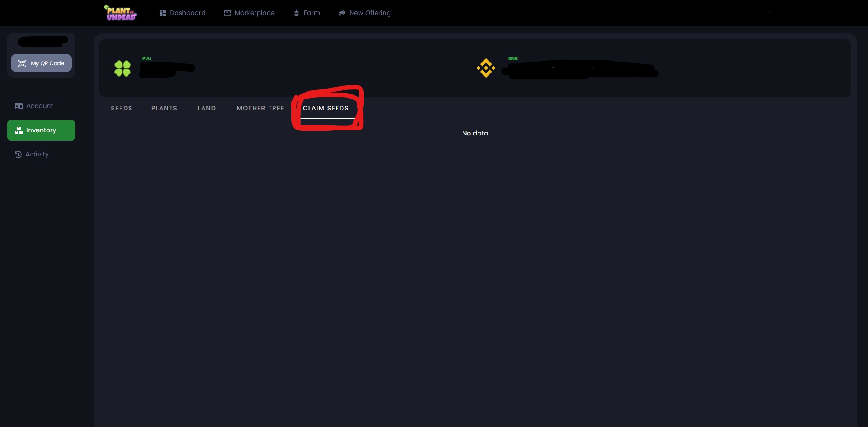Viewport: 868px width, 427px height.
Task: Click the Dashboard grid icon
Action: (162, 13)
